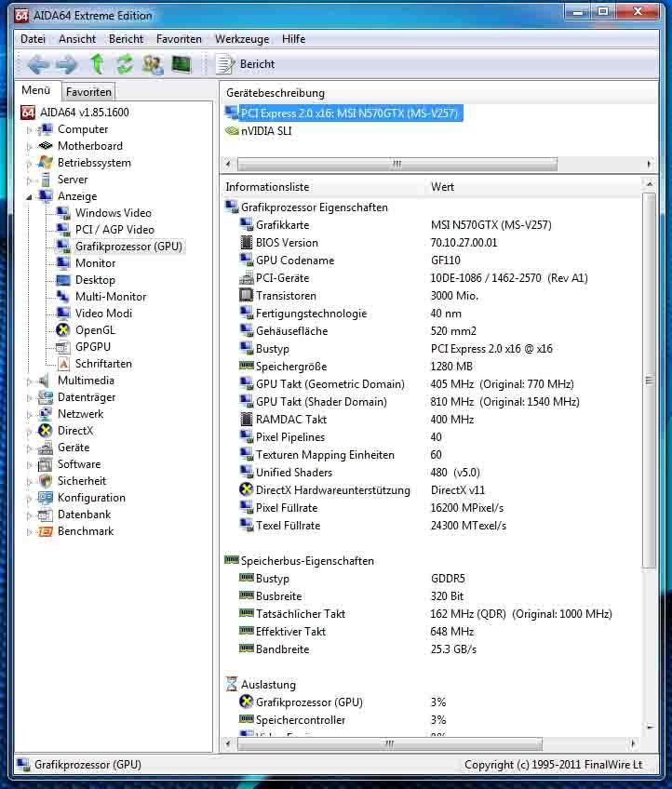Click the Software tree icon

[46, 464]
